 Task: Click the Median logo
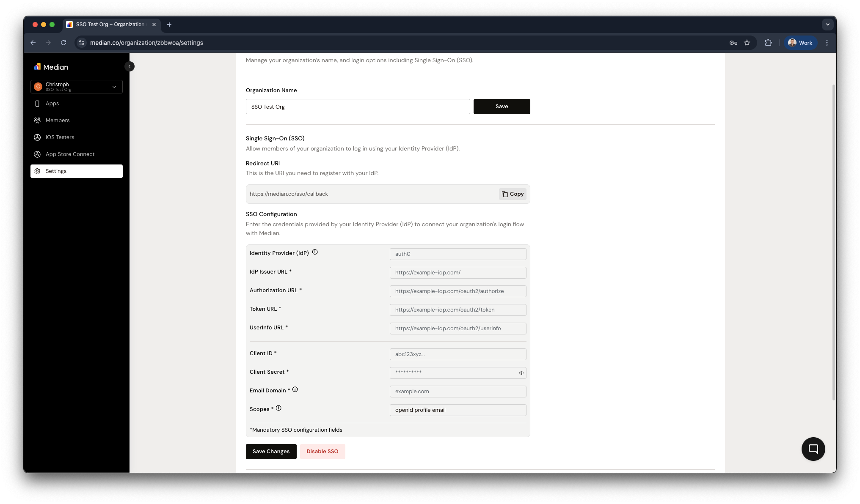(x=51, y=67)
